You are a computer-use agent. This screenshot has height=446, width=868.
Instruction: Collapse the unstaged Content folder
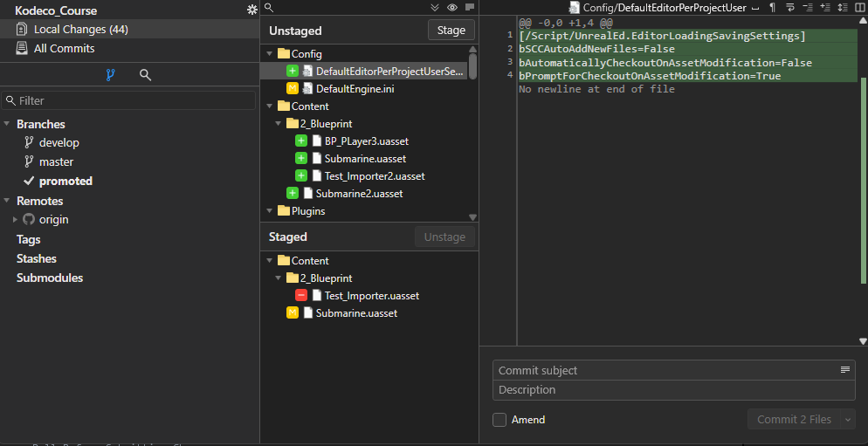pyautogui.click(x=270, y=106)
